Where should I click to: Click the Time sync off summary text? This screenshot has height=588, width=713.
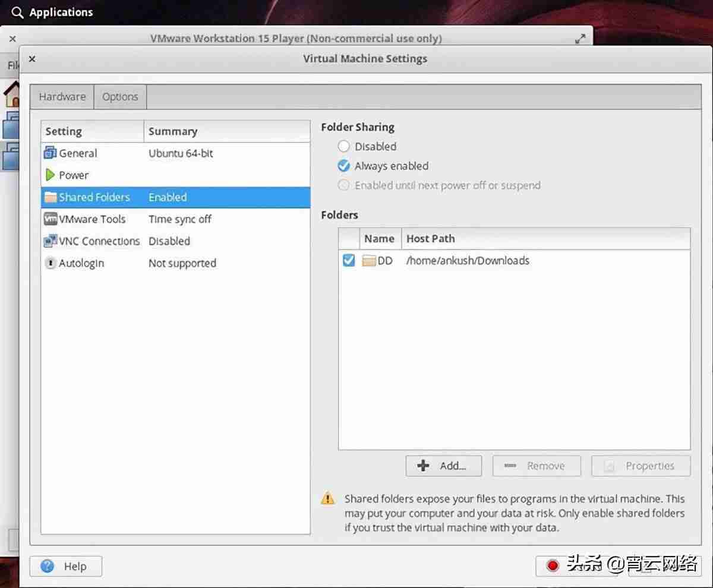180,219
